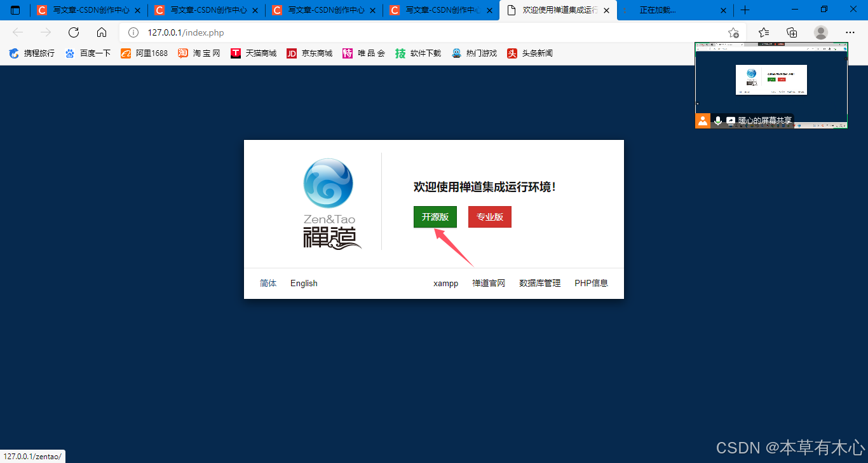Open the 数据库管理 link
This screenshot has width=868, height=463.
(540, 283)
